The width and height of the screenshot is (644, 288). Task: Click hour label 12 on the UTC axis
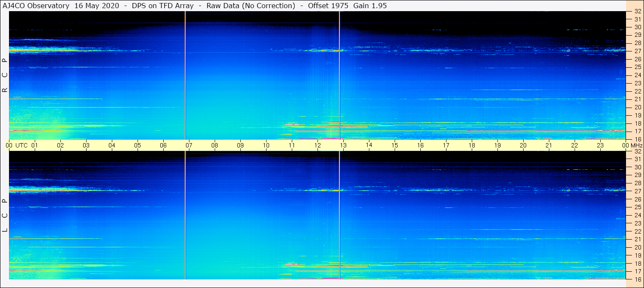(x=318, y=145)
